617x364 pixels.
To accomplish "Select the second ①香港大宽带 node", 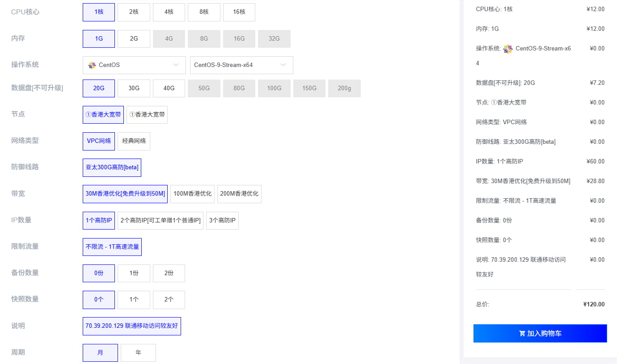I will 147,114.
